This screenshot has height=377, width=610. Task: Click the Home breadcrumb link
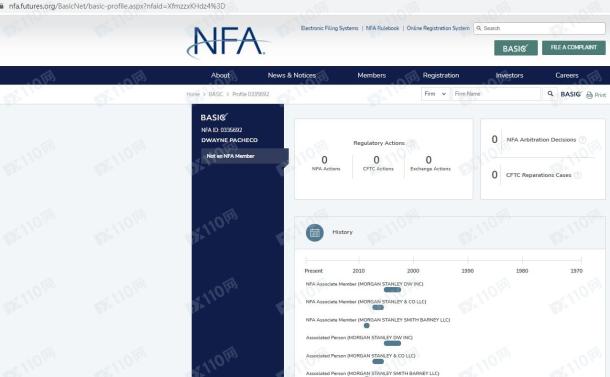coord(193,94)
